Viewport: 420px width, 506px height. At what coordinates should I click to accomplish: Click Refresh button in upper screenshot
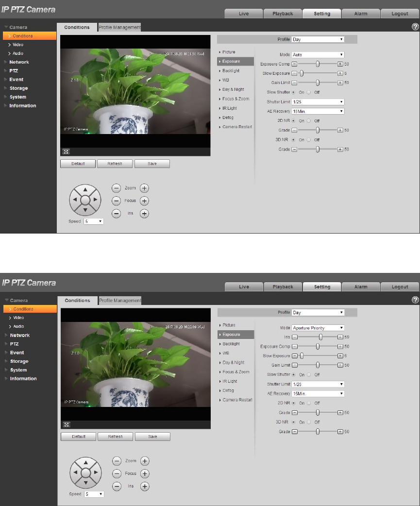[x=115, y=164]
